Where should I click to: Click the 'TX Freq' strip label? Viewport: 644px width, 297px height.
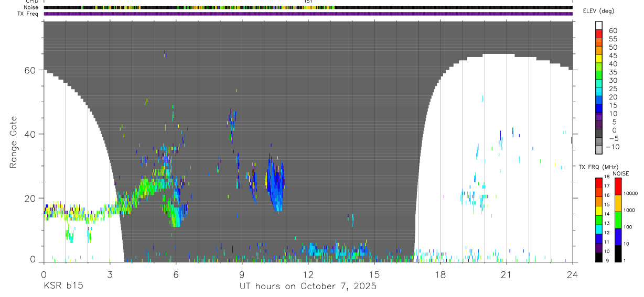point(28,14)
